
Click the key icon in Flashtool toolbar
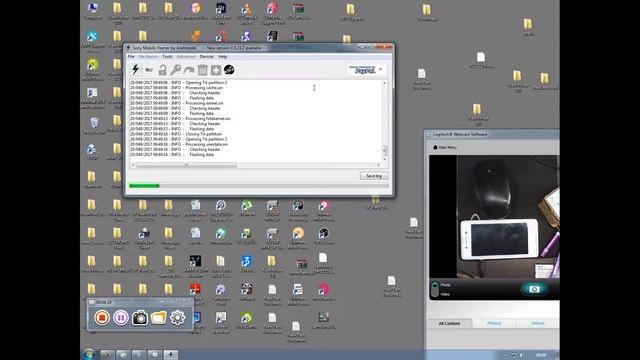click(176, 70)
